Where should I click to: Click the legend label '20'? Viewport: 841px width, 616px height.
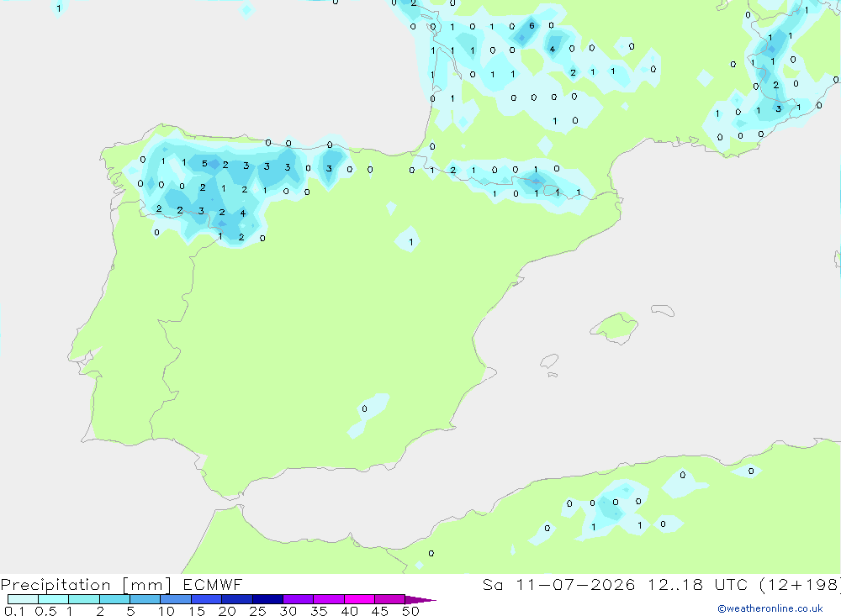coord(227,611)
